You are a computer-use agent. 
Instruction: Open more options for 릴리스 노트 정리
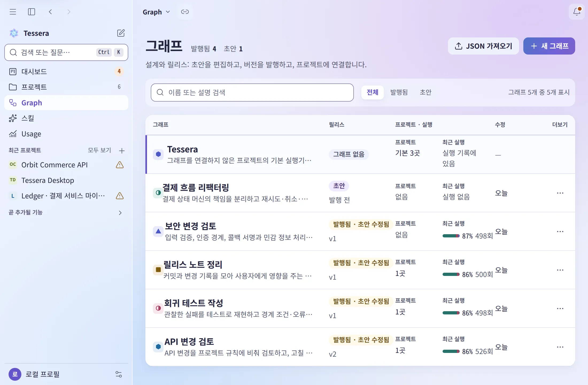(560, 270)
